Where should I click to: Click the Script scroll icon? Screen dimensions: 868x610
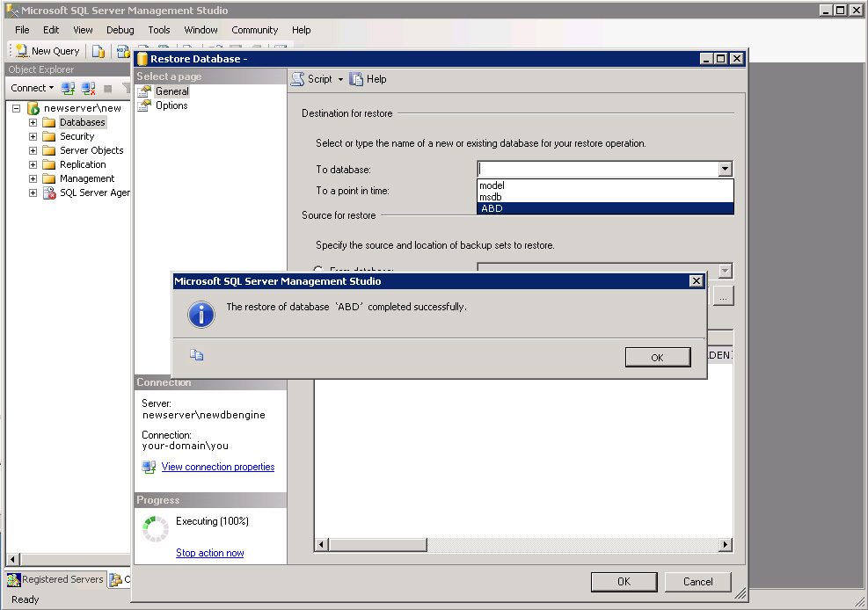[x=298, y=79]
